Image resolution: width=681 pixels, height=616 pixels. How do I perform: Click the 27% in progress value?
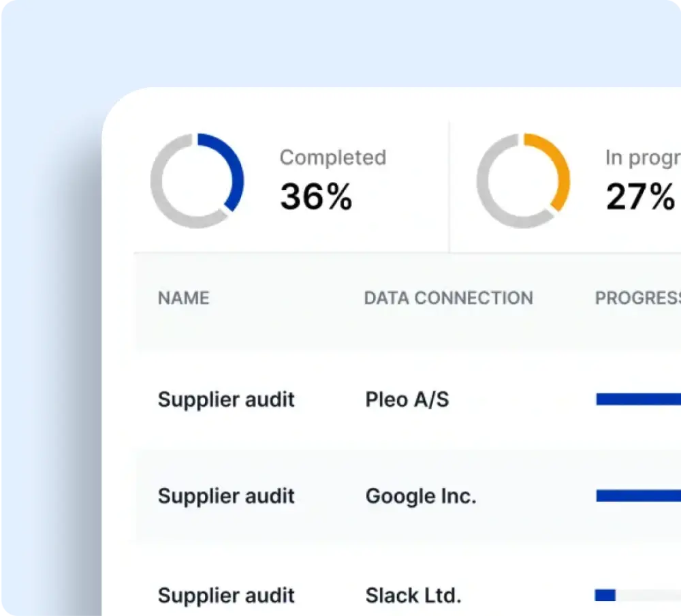point(640,197)
